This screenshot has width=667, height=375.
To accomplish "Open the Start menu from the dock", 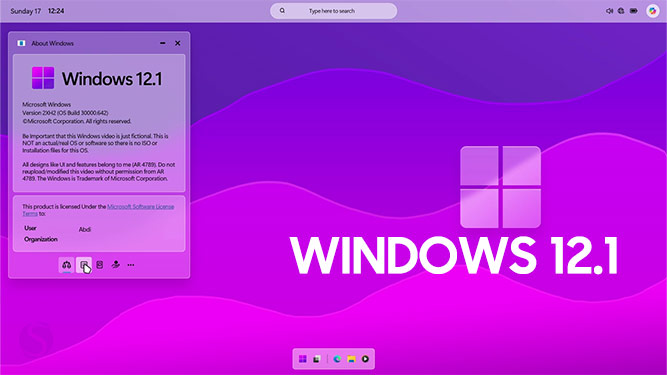I will coord(302,359).
